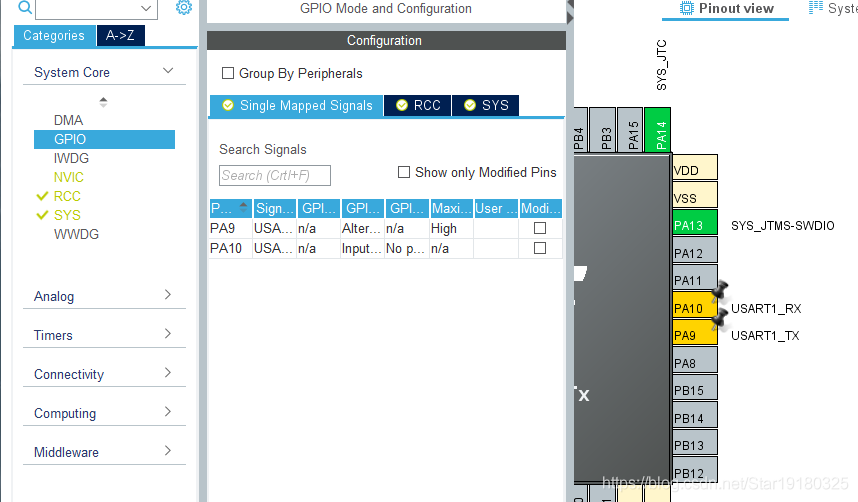Select the green PA13 pin
The width and height of the screenshot is (858, 502).
click(694, 225)
